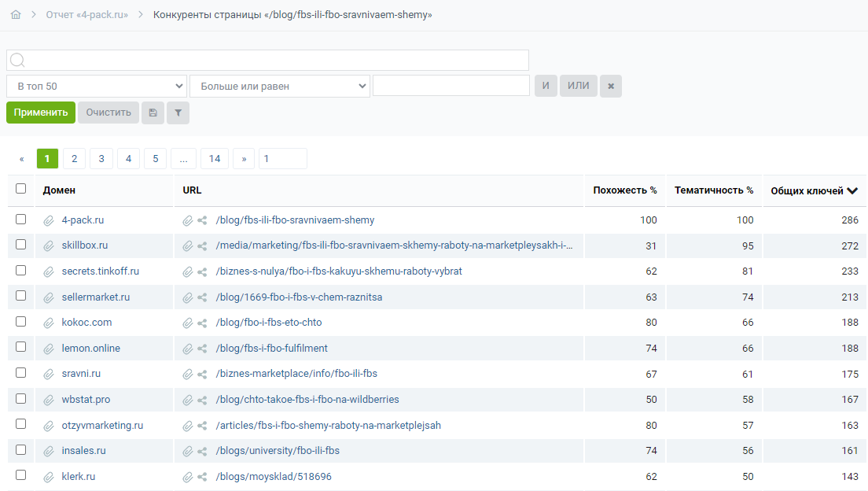Toggle the select-all checkbox in table header

[21, 188]
